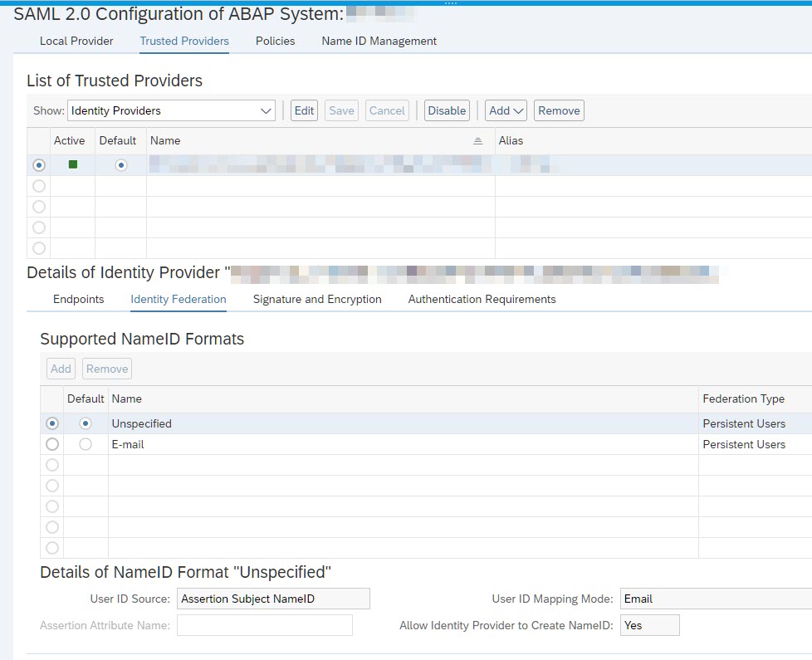Set Unspecified as default NameID format

tap(86, 423)
